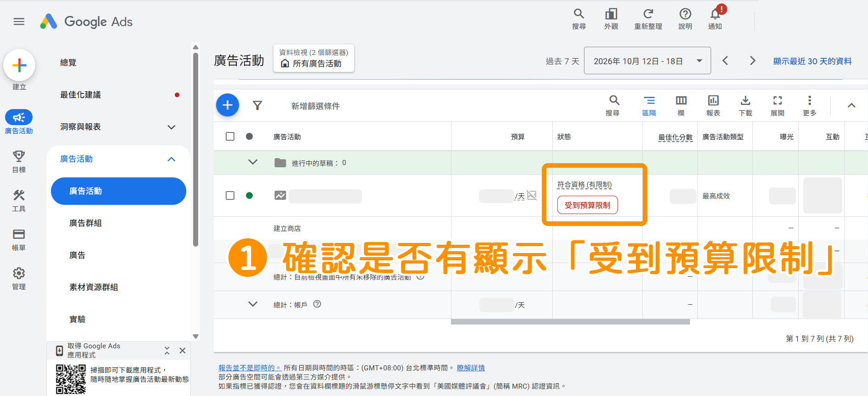Open 工具 tools in left rail
Image resolution: width=868 pixels, height=396 pixels.
tap(19, 201)
